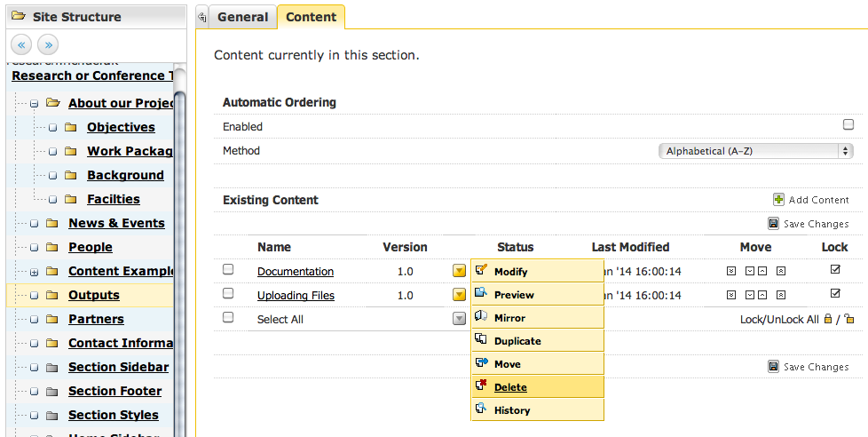The height and width of the screenshot is (437, 868).
Task: Toggle the lock checkbox for Uploading Files
Action: pyautogui.click(x=835, y=293)
